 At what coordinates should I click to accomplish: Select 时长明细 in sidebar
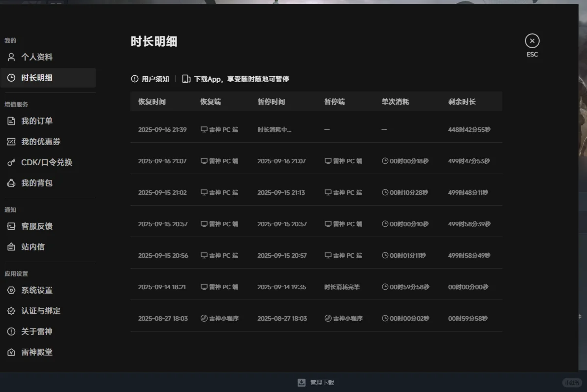point(48,78)
